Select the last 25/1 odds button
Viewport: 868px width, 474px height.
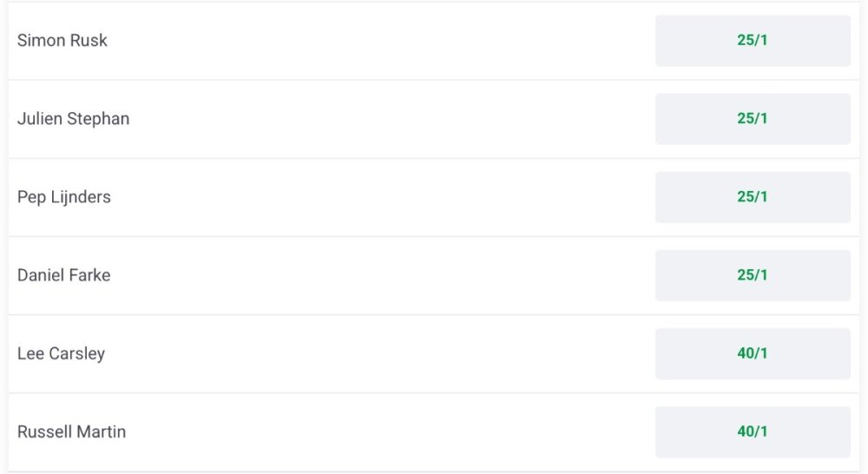click(752, 275)
